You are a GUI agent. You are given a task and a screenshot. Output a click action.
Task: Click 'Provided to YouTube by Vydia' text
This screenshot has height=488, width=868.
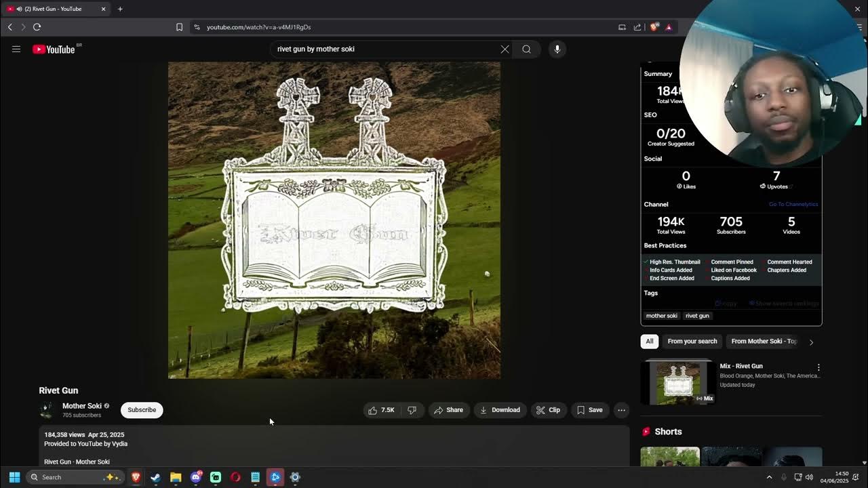click(x=85, y=444)
